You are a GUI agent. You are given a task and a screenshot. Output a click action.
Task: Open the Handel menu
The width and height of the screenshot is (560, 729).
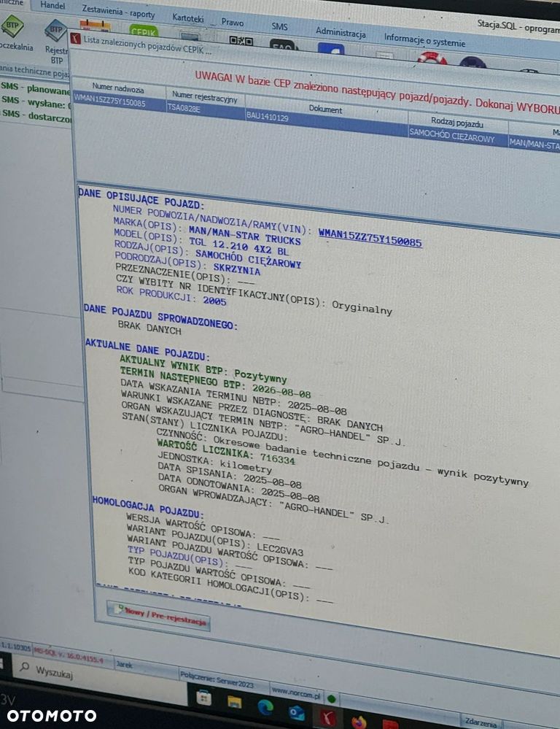[x=52, y=5]
